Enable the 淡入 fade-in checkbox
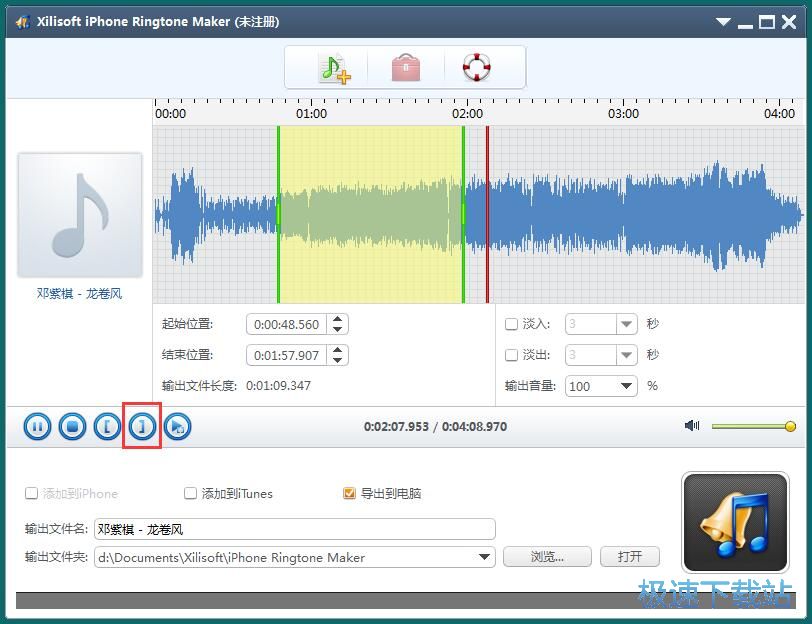This screenshot has width=812, height=624. click(x=511, y=324)
